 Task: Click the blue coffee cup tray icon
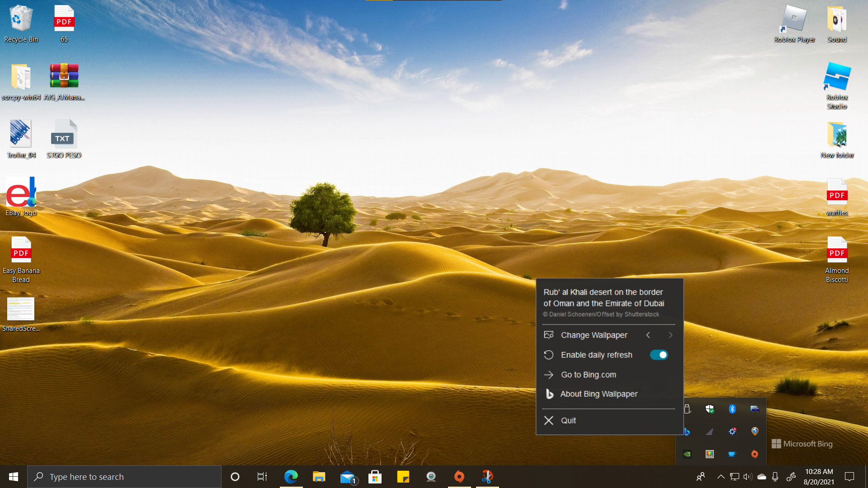(732, 454)
